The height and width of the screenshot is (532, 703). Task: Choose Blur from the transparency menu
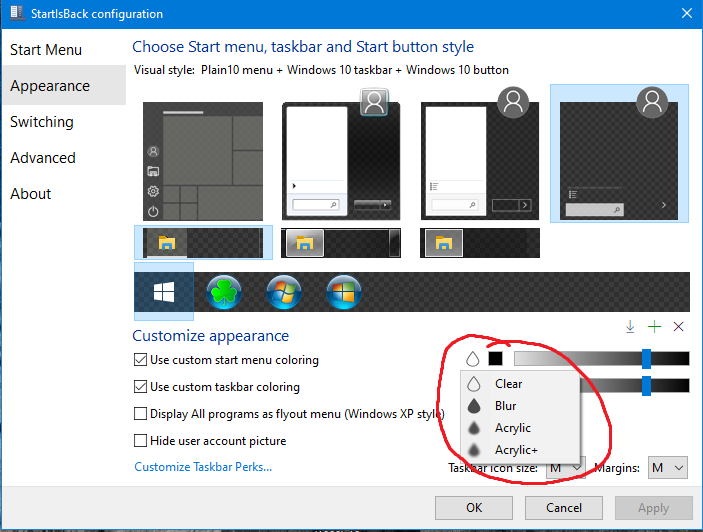[x=520, y=406]
